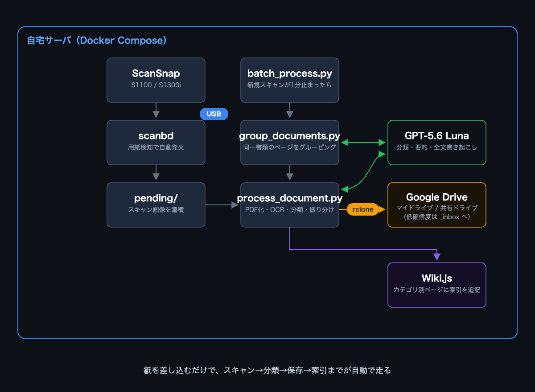Select the scanbd node
Image resolution: width=535 pixels, height=392 pixels.
(156, 143)
